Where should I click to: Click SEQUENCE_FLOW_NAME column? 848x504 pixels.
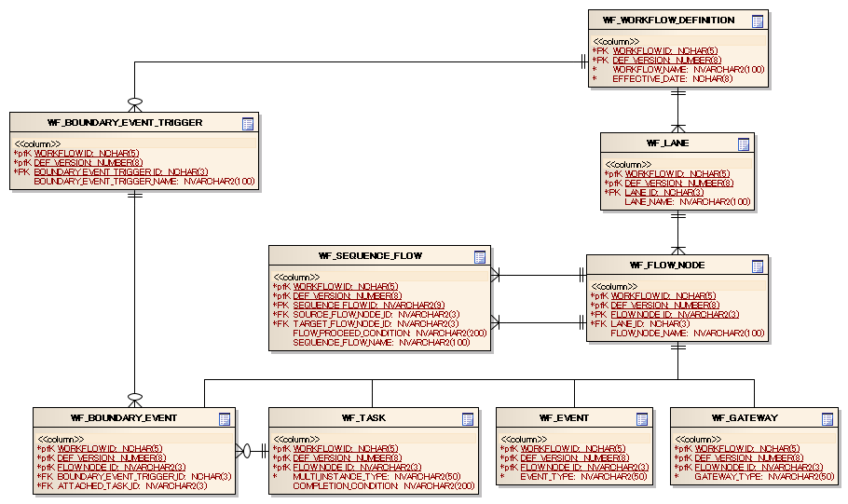pyautogui.click(x=381, y=342)
